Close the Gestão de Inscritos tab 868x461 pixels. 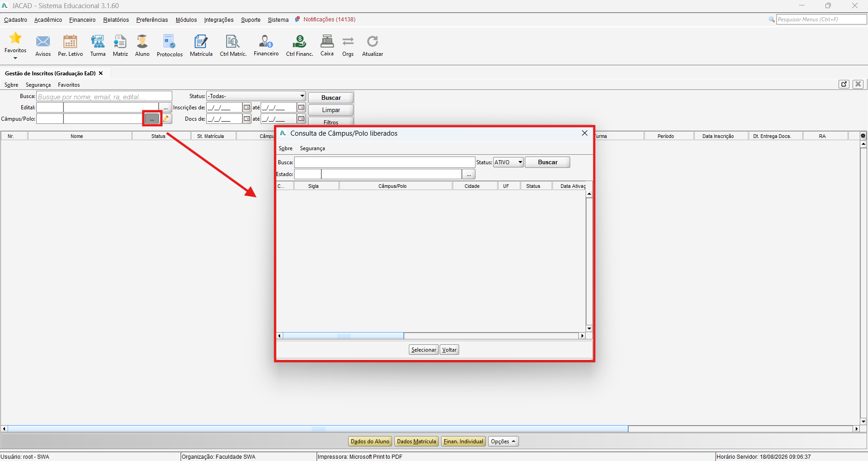tap(101, 73)
